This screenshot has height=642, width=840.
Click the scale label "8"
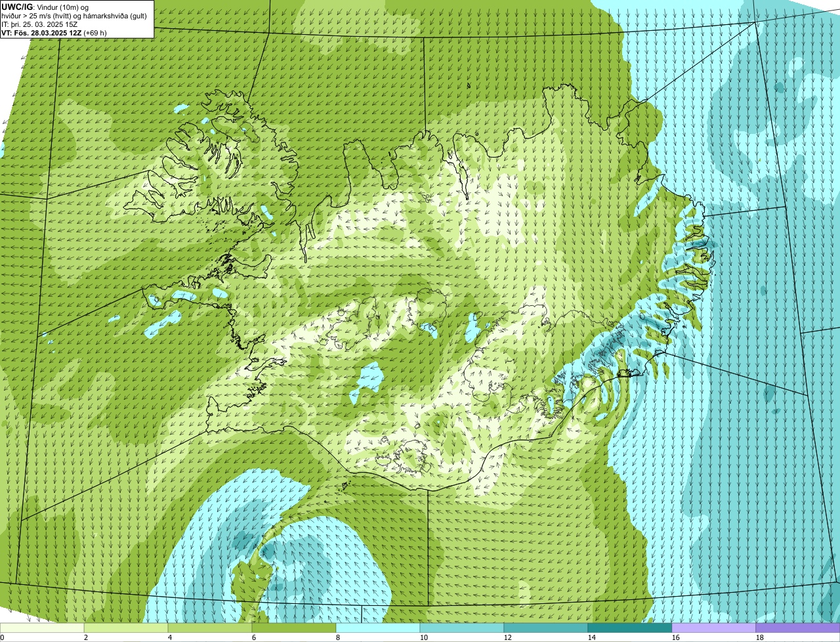[338, 637]
